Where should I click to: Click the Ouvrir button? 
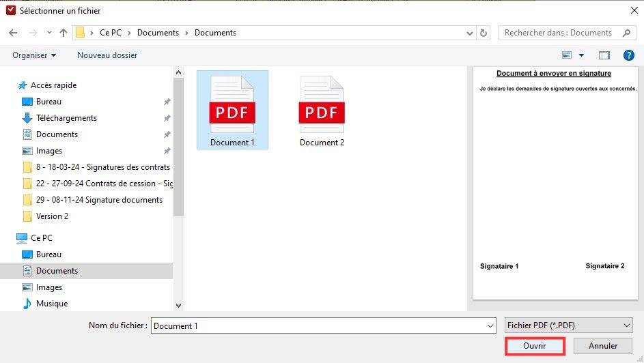pyautogui.click(x=534, y=347)
